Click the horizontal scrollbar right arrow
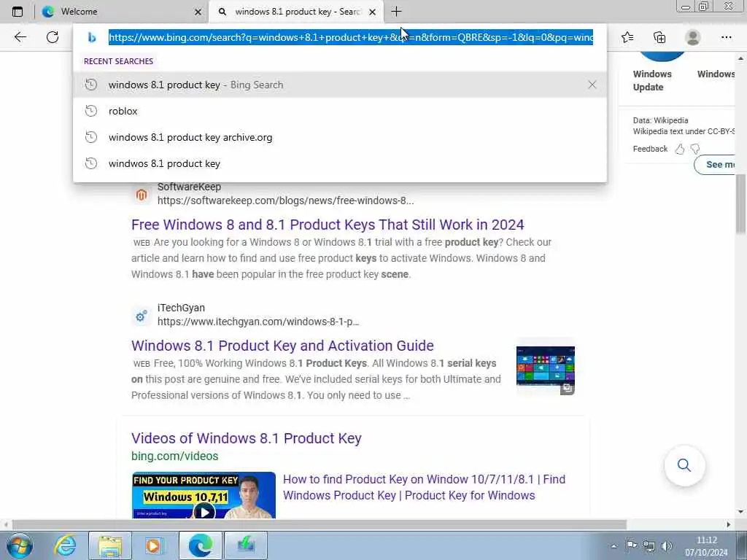747x560 pixels. click(x=729, y=524)
